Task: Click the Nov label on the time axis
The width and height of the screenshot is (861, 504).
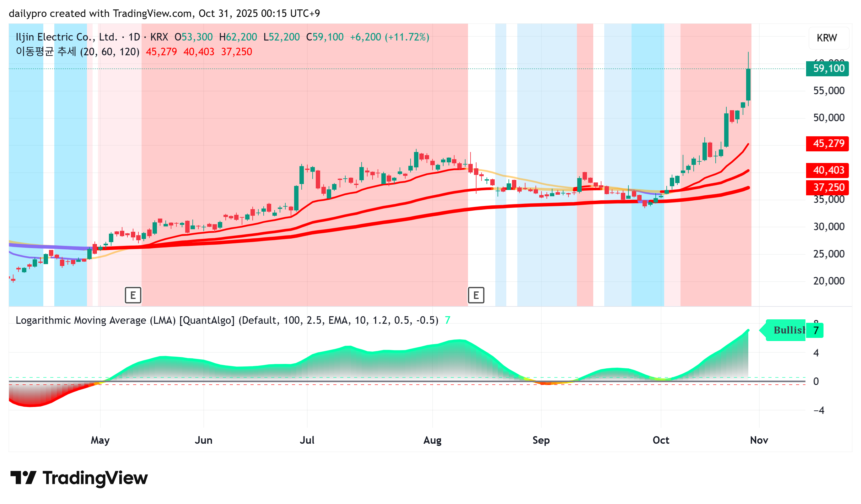Action: [x=759, y=440]
